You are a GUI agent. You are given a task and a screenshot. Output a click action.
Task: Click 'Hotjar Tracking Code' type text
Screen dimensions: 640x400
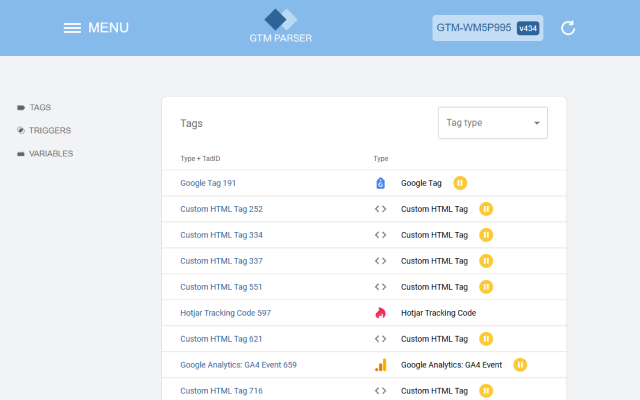(438, 313)
